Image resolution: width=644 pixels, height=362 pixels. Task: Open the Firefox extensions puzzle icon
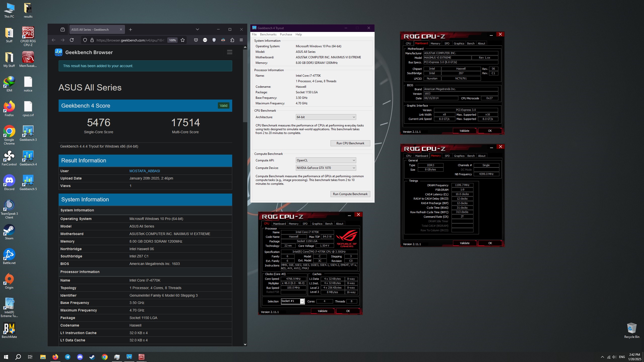[x=232, y=40]
